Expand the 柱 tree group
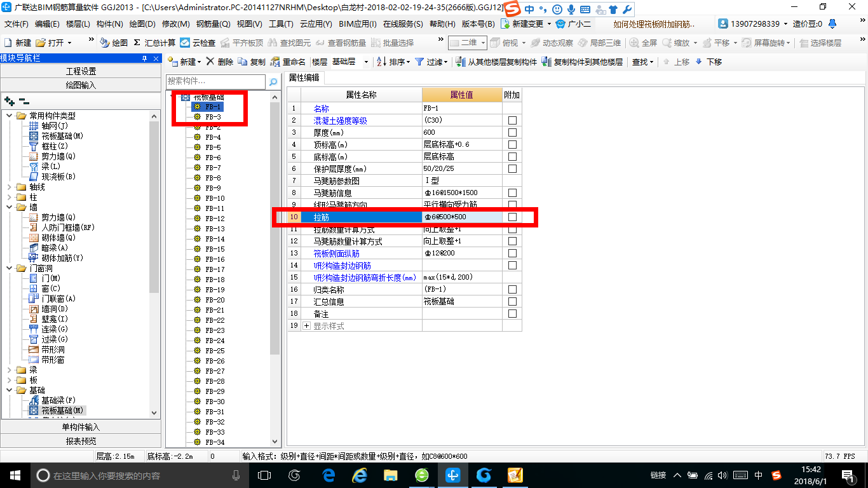The width and height of the screenshot is (868, 488). 10,197
